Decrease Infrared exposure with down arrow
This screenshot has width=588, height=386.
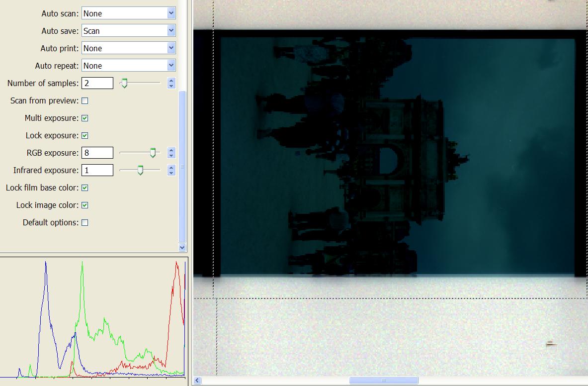pyautogui.click(x=171, y=173)
